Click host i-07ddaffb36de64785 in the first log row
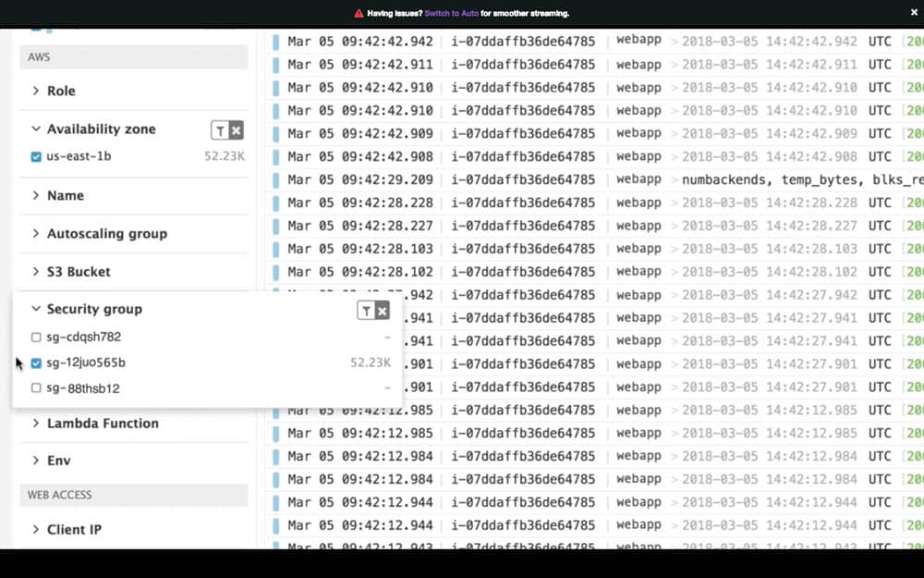This screenshot has width=924, height=578. pos(523,42)
